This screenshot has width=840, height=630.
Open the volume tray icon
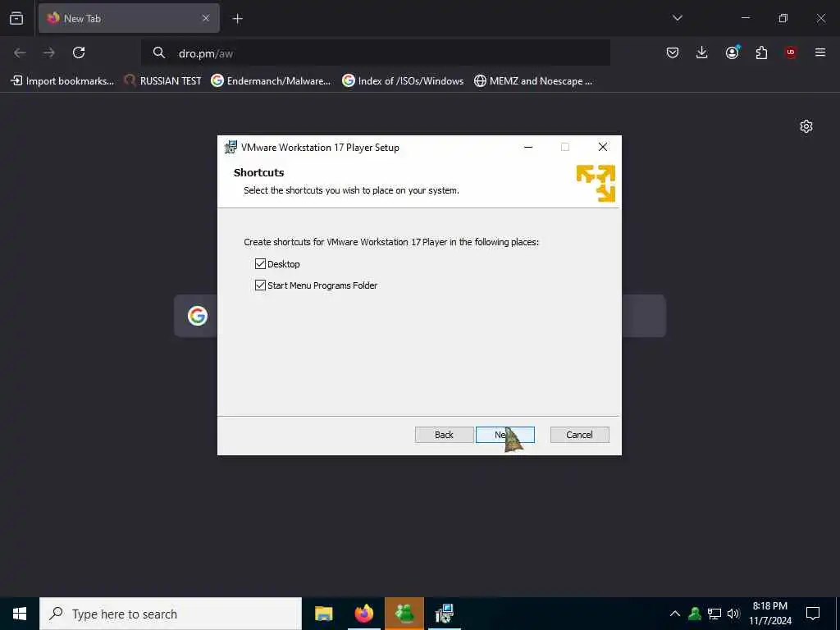click(733, 614)
